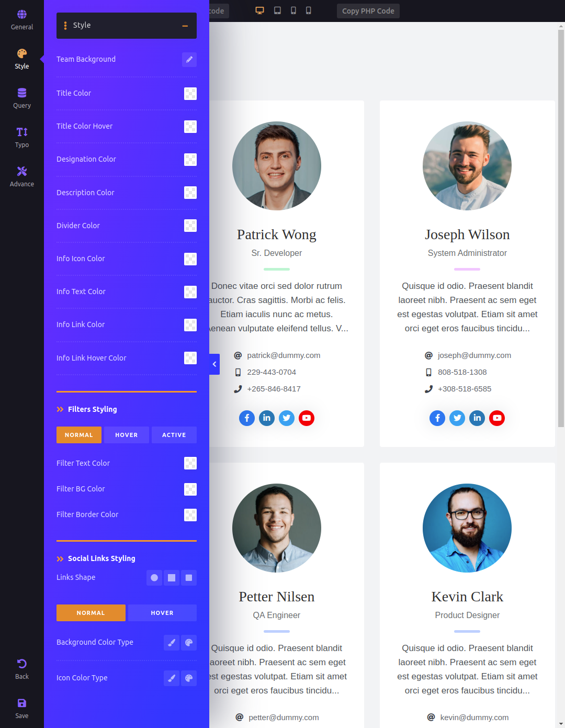The height and width of the screenshot is (728, 565).
Task: Open the Title Color swatch
Action: tap(190, 94)
